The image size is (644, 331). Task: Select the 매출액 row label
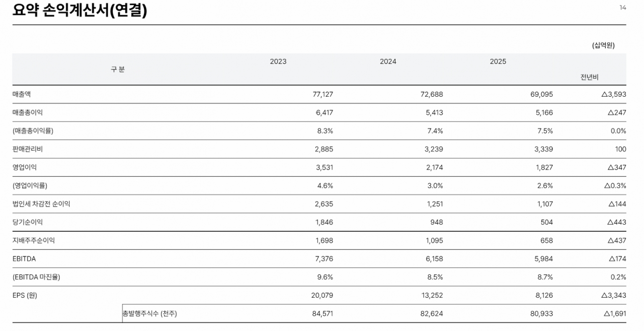click(22, 94)
